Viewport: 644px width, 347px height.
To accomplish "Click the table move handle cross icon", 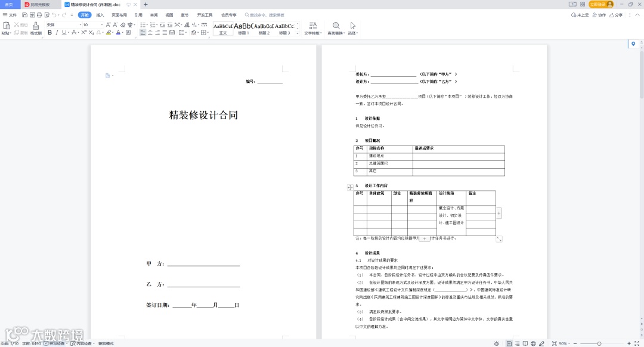I will (350, 187).
